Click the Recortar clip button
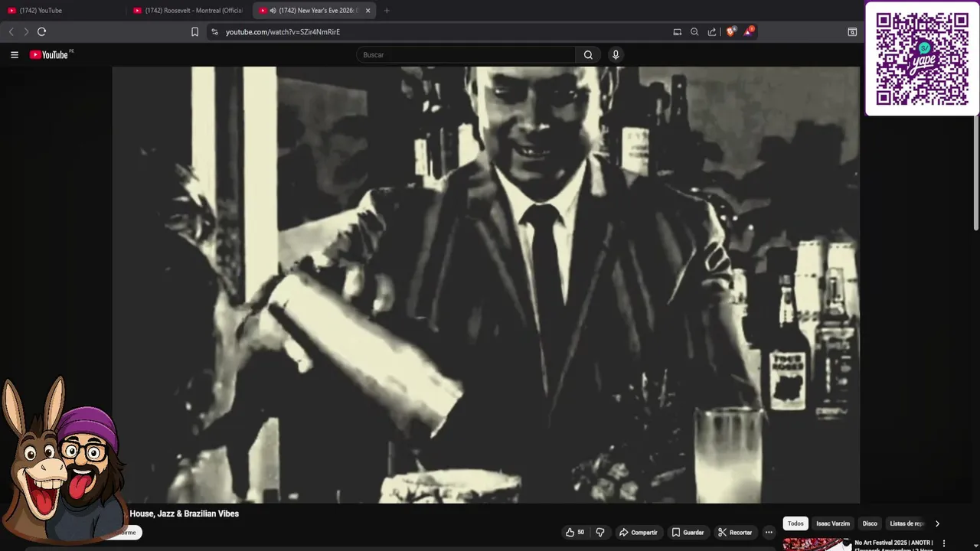 point(735,533)
